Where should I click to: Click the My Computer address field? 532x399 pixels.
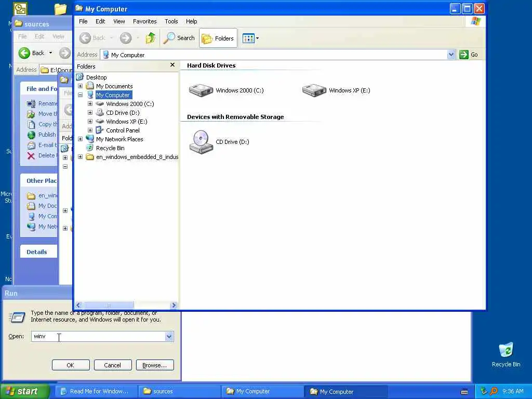pyautogui.click(x=273, y=55)
